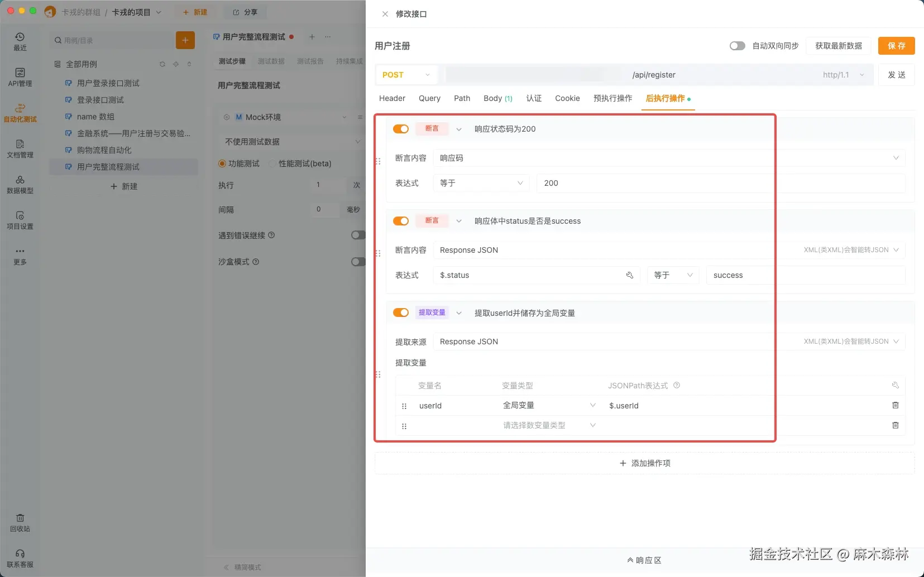The height and width of the screenshot is (577, 924).
Task: Switch to the Header tab
Action: coord(392,98)
